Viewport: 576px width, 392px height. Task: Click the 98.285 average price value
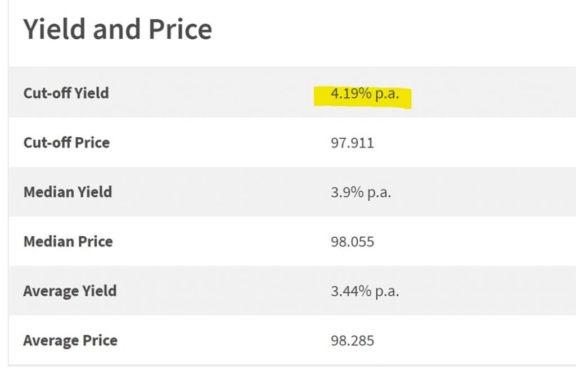(x=352, y=341)
